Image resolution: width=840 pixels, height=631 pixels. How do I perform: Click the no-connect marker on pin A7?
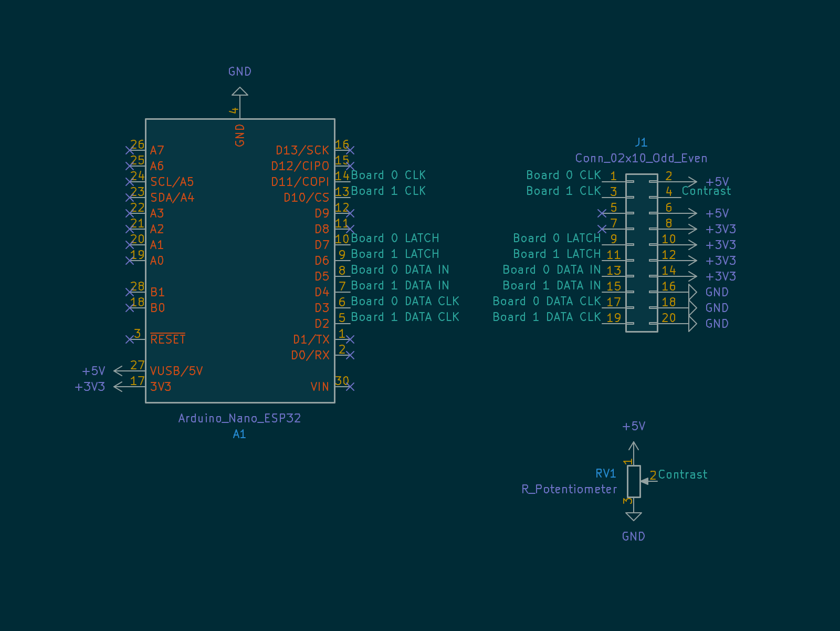click(130, 150)
